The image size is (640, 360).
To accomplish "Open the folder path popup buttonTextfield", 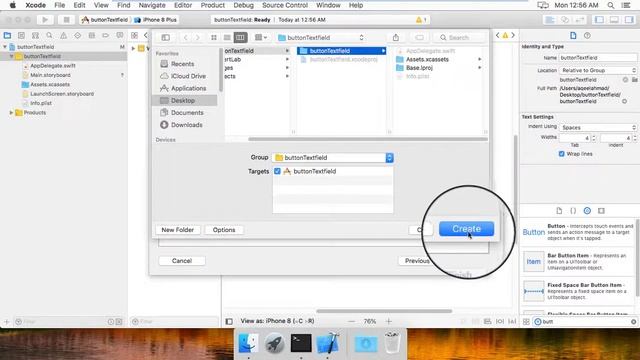I will (x=321, y=38).
